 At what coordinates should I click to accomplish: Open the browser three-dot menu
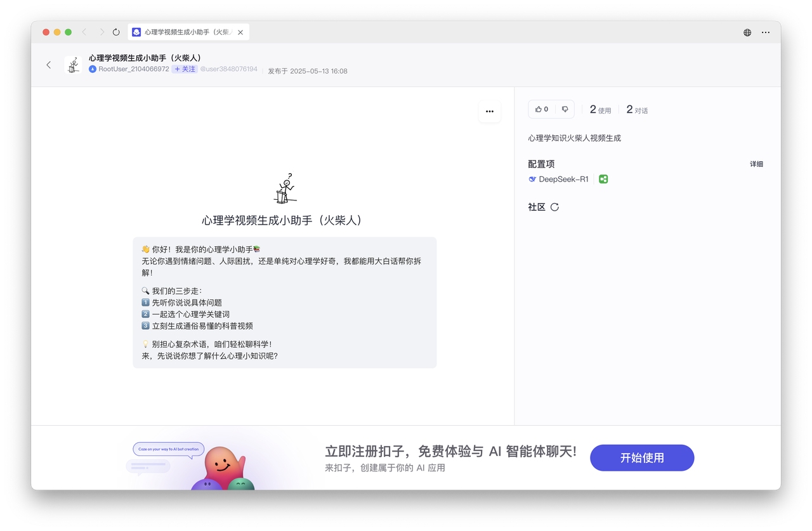click(766, 32)
